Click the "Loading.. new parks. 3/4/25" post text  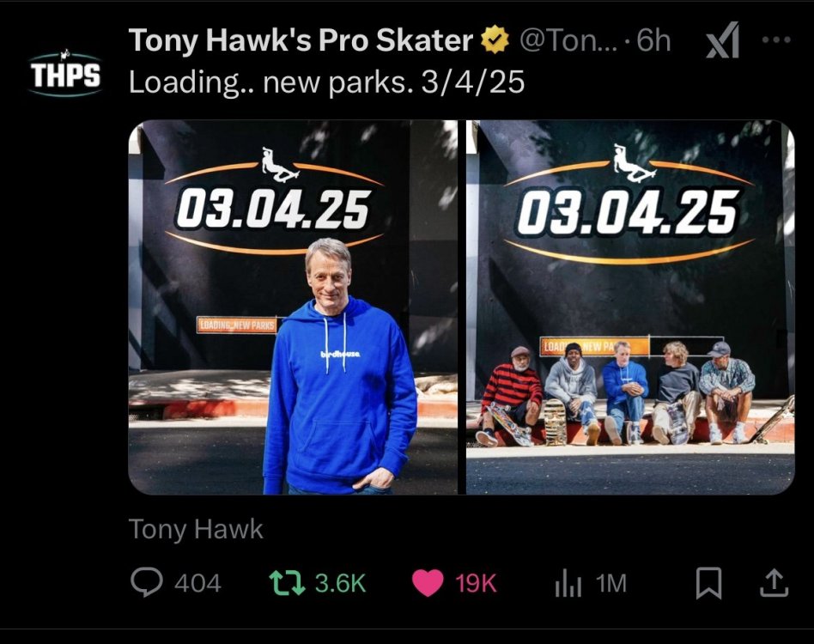326,83
